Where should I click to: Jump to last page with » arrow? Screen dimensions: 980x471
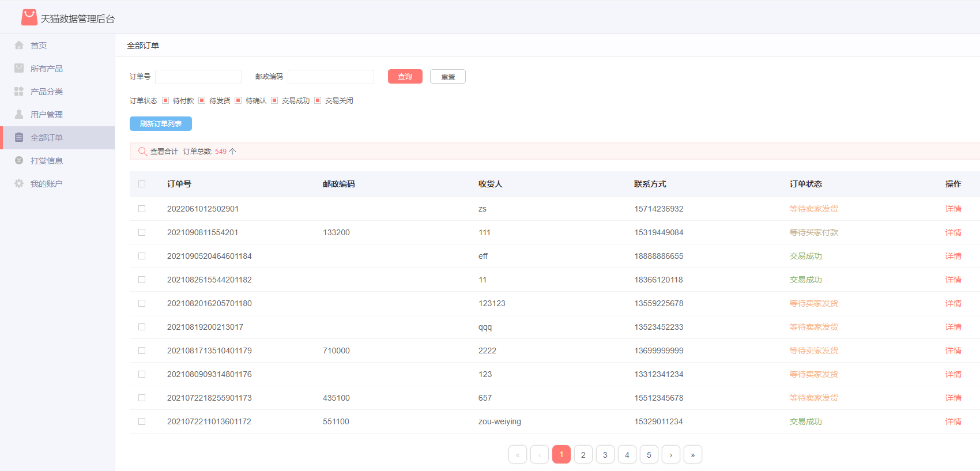pos(693,454)
